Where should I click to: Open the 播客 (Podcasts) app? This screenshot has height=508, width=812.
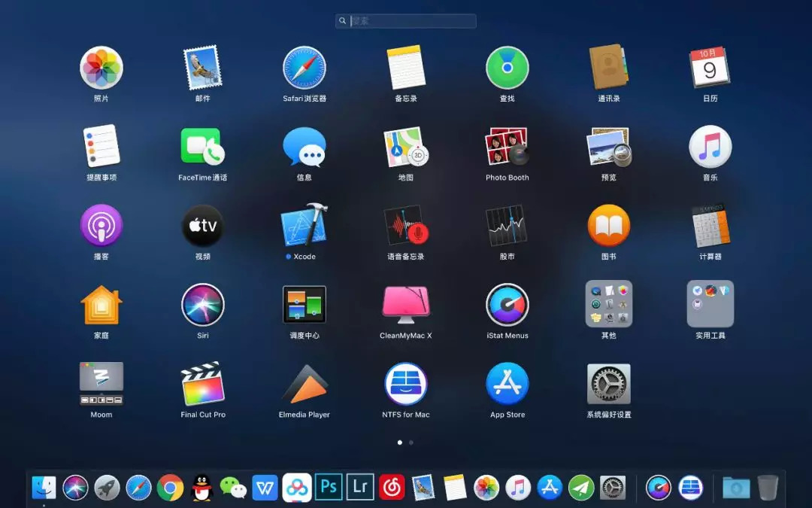coord(101,226)
